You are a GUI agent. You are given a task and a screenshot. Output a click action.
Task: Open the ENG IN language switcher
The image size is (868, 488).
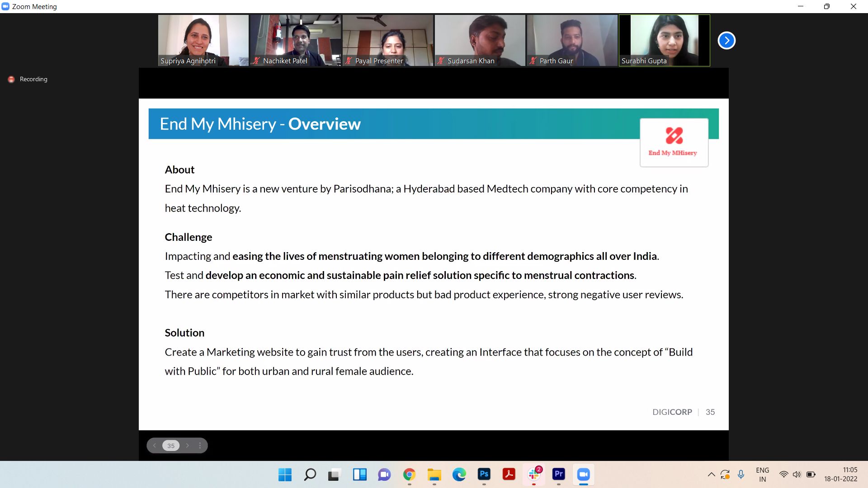pyautogui.click(x=762, y=474)
